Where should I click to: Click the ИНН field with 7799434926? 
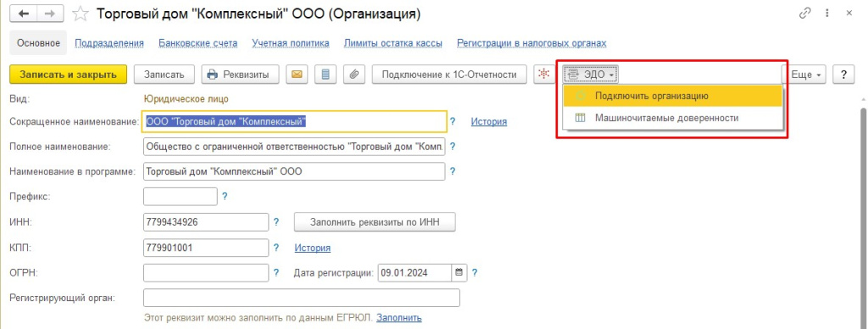[206, 222]
